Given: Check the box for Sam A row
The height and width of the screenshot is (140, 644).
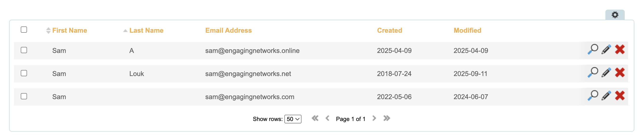Looking at the screenshot, I should click(24, 50).
